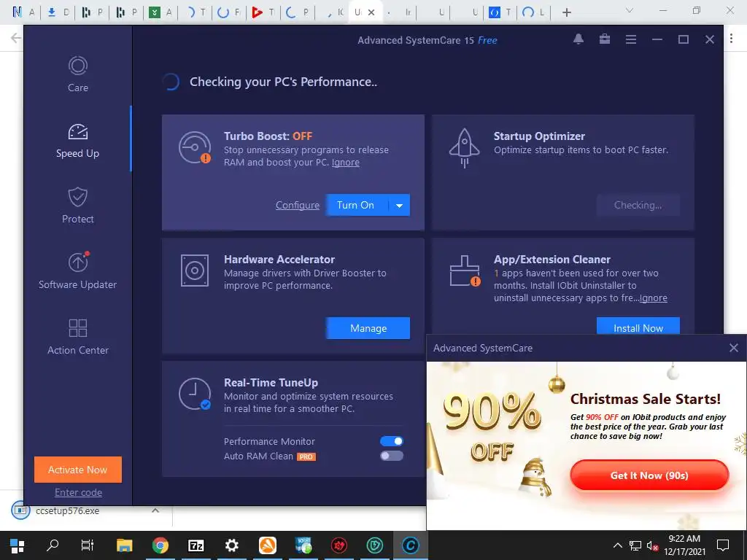Click the taskbar clock showing 9:22 AM
Image resolution: width=747 pixels, height=560 pixels.
(x=684, y=545)
